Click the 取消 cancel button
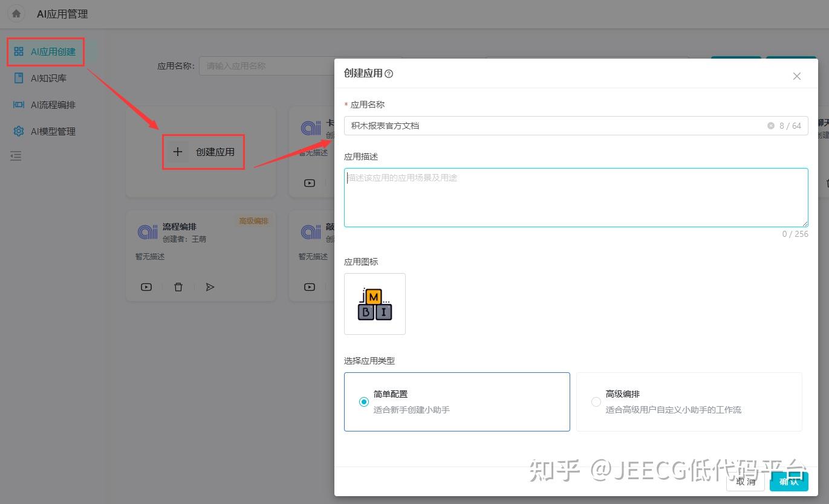Screen dimensions: 829x504 (x=746, y=482)
